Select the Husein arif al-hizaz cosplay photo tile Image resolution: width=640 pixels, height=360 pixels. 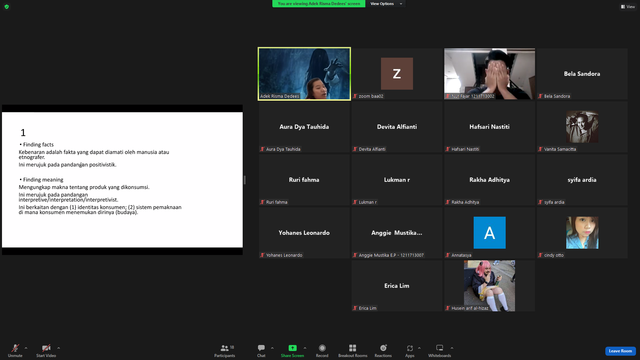click(489, 286)
